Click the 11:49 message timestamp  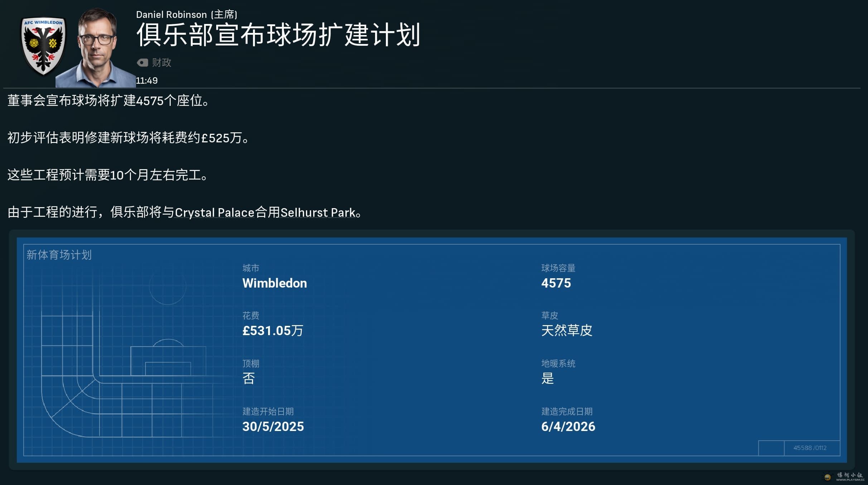click(147, 81)
